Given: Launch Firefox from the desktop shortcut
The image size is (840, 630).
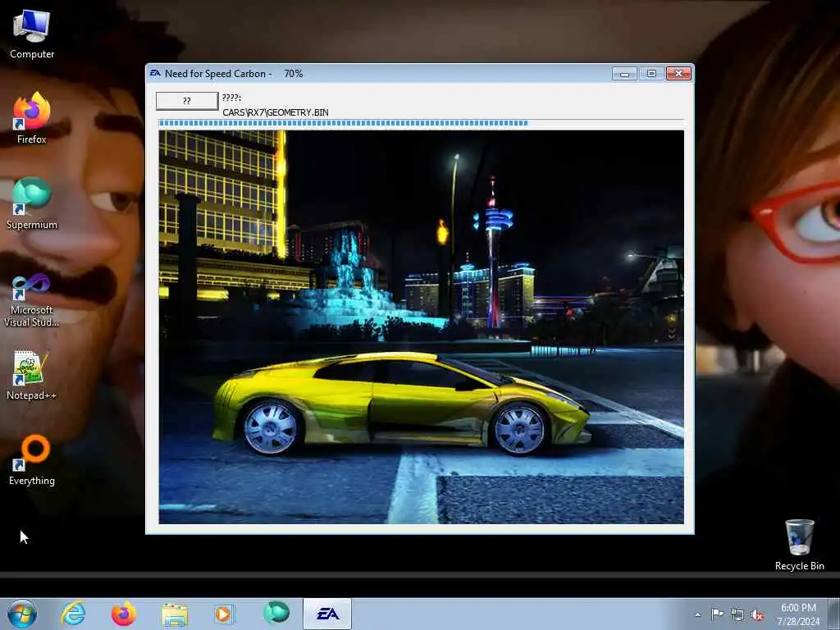Looking at the screenshot, I should point(32,118).
